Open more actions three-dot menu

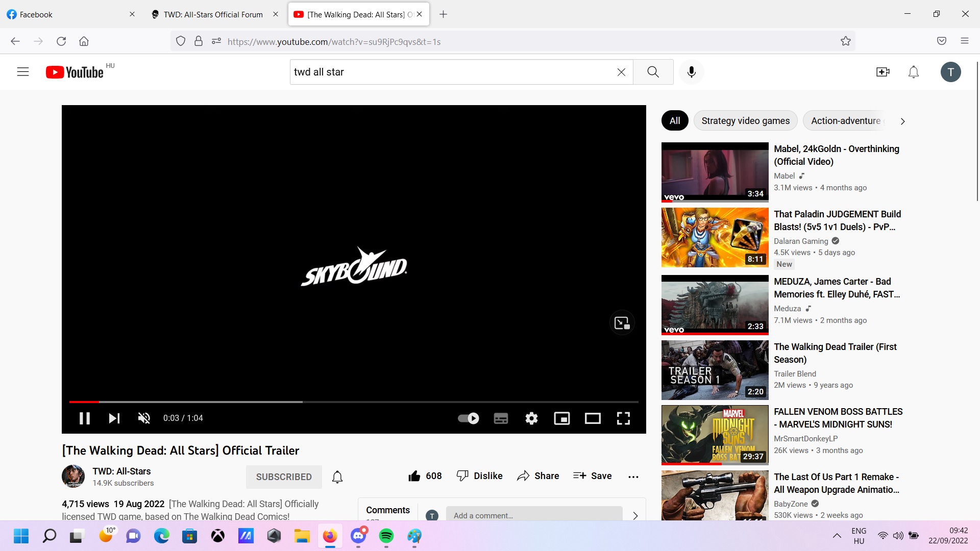[x=633, y=477]
